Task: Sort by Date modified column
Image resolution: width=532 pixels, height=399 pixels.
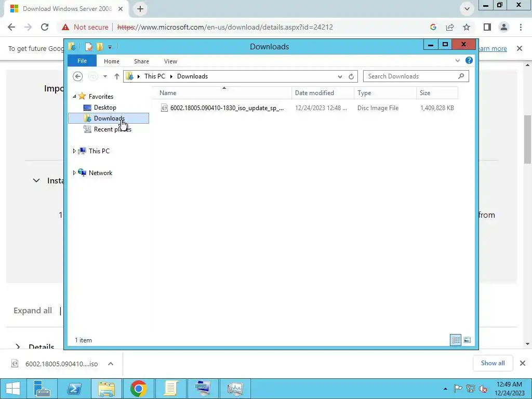Action: (323, 93)
